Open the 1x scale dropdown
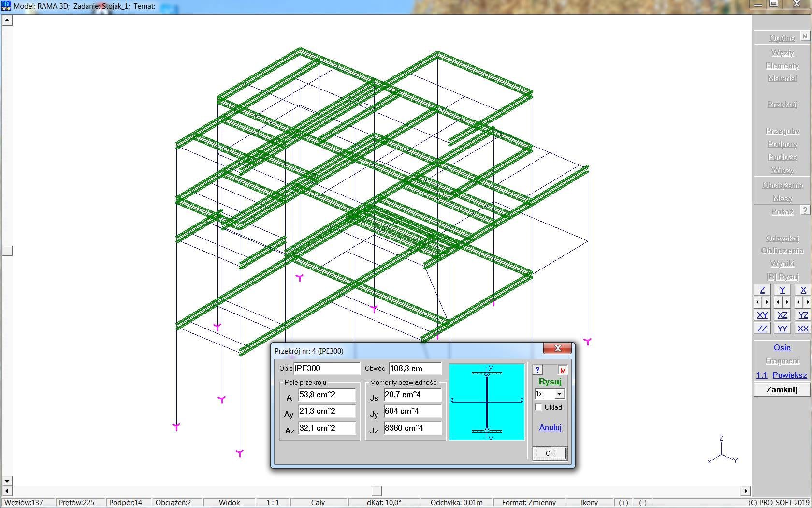Image resolution: width=812 pixels, height=508 pixels. pyautogui.click(x=559, y=394)
